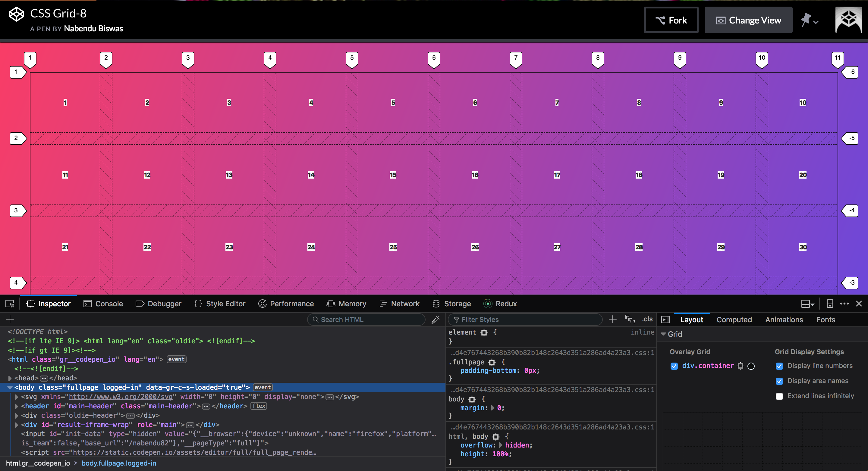Change the div.container grid overlay color swatch
The width and height of the screenshot is (868, 471).
751,366
